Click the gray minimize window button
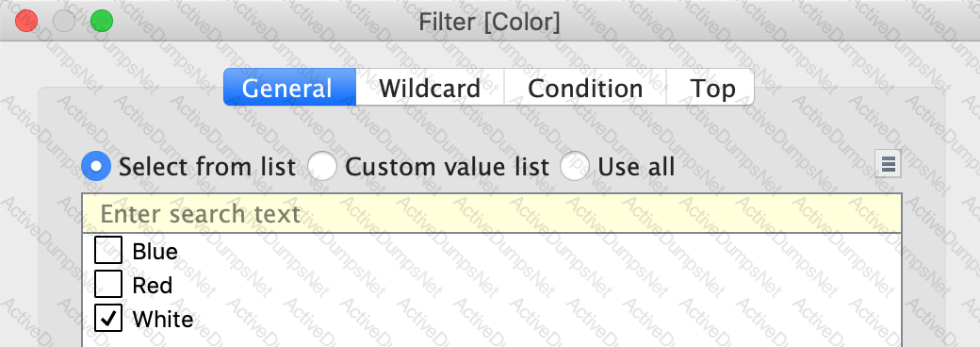The width and height of the screenshot is (980, 347). (x=64, y=22)
